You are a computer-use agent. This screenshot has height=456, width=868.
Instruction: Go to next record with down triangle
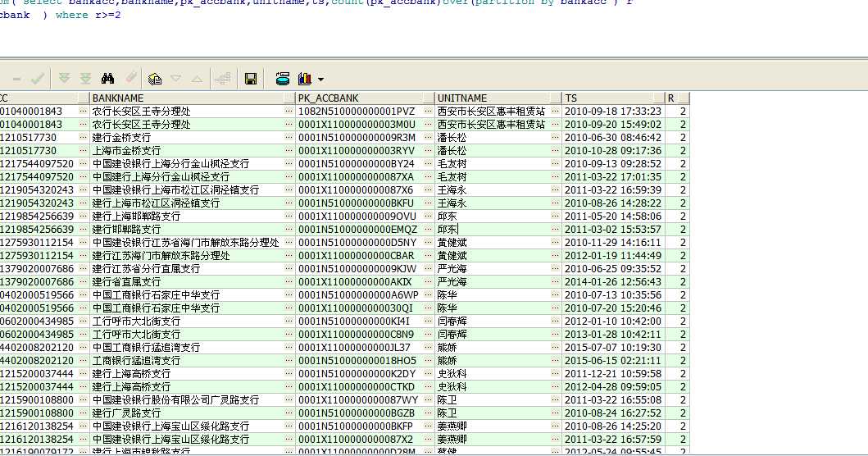click(176, 80)
